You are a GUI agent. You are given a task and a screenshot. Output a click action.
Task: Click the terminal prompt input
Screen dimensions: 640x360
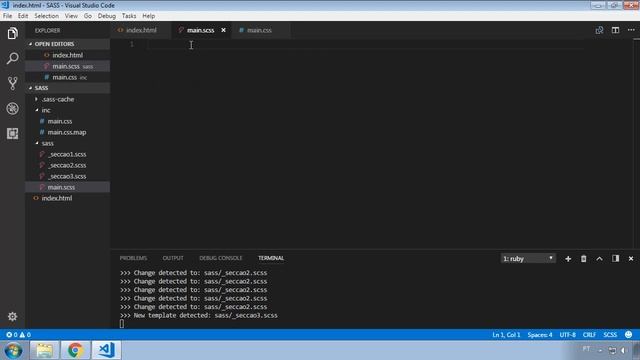click(x=122, y=324)
